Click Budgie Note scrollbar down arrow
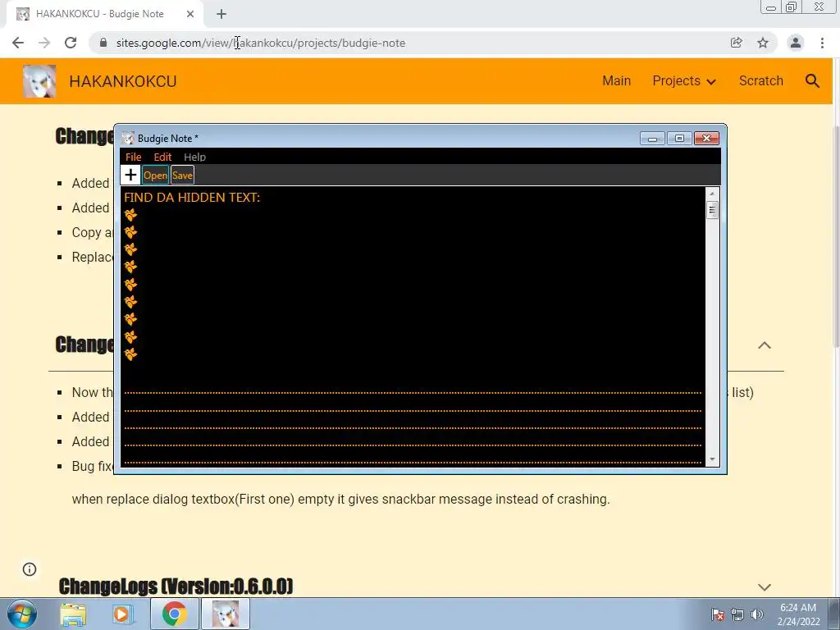Screen dimensions: 840x630 (x=712, y=459)
